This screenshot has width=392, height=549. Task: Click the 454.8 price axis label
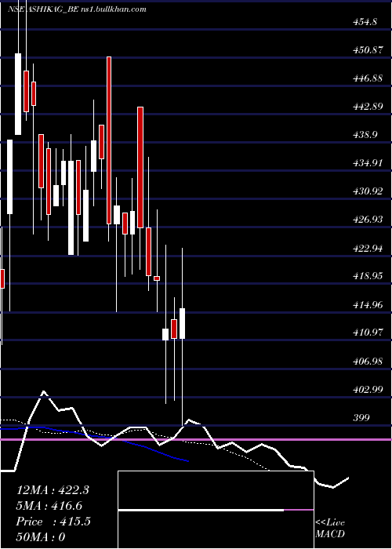365,22
